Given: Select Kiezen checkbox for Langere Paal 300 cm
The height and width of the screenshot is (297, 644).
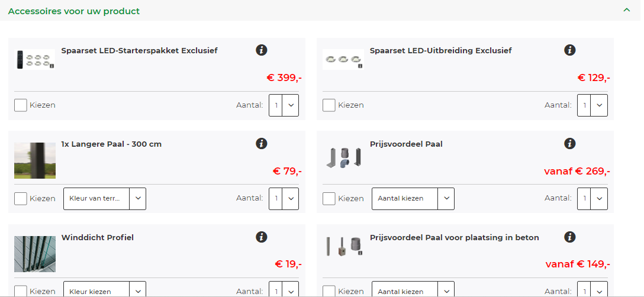Looking at the screenshot, I should tap(21, 198).
